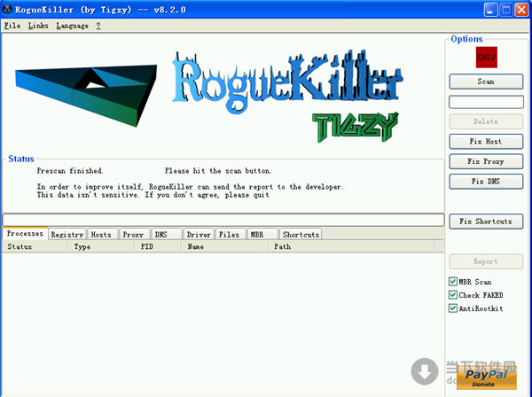Click the RogueKiller title bar app icon
The height and width of the screenshot is (397, 532).
click(7, 9)
